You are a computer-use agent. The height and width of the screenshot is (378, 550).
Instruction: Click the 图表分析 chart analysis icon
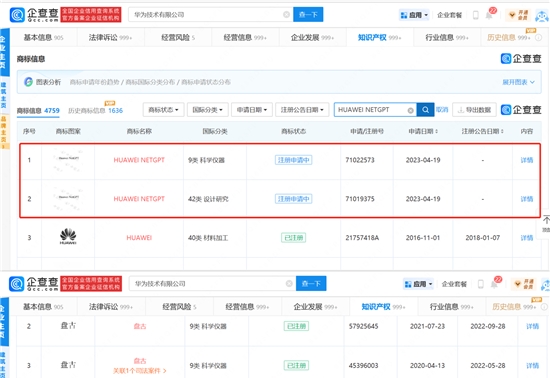pos(28,82)
